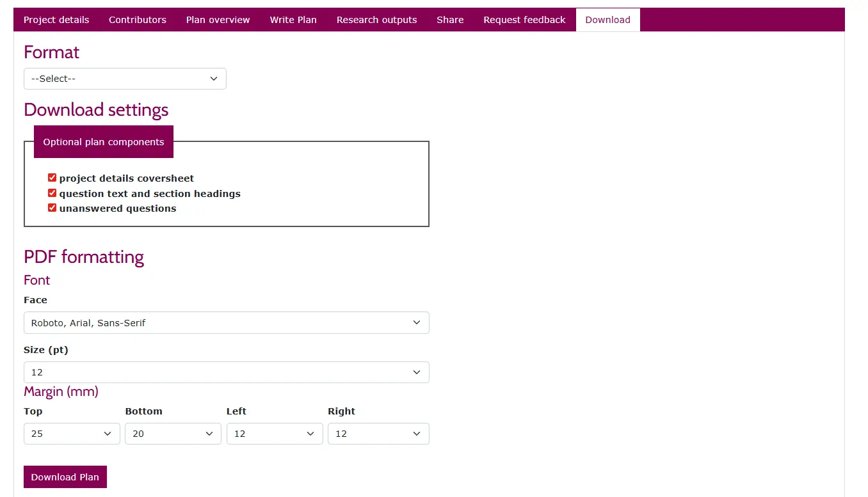Open the font Face dropdown
This screenshot has width=868, height=497.
(226, 323)
